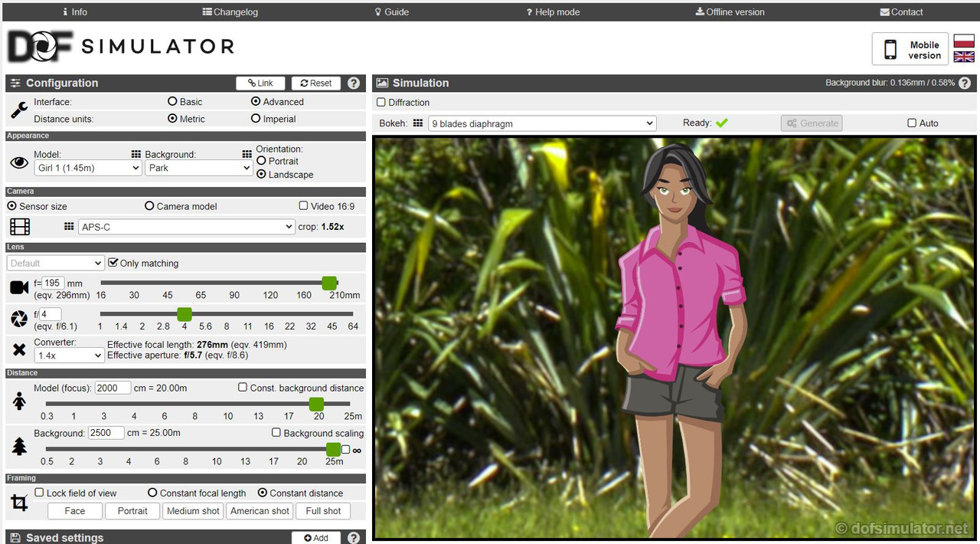The width and height of the screenshot is (980, 544).
Task: Open the Offline version menu item
Action: (730, 11)
